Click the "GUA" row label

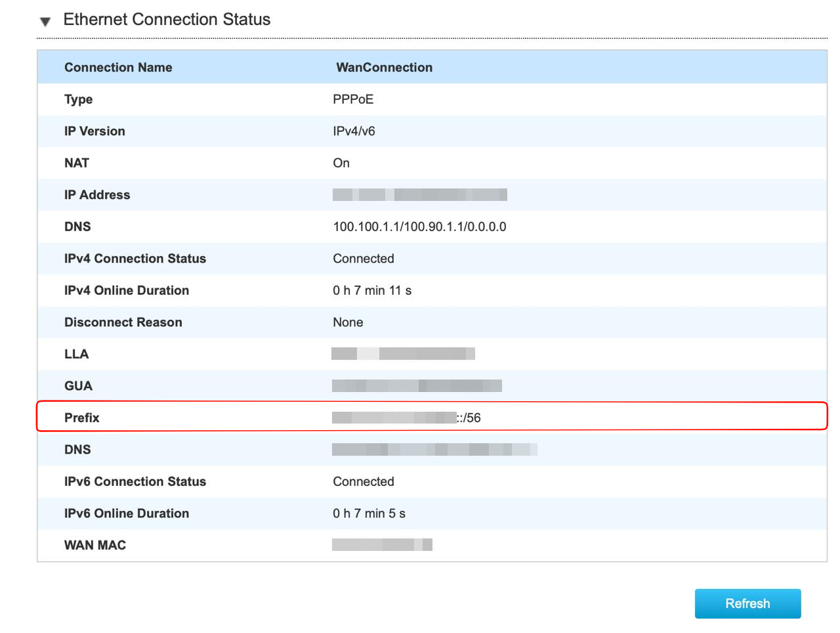tap(78, 386)
